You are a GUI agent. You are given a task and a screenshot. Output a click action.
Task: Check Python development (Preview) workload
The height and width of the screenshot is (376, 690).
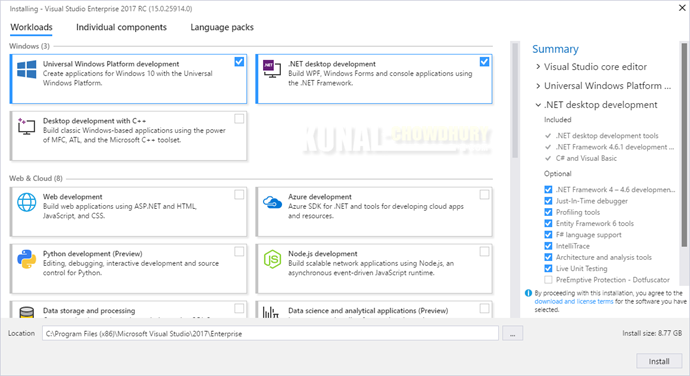point(239,251)
